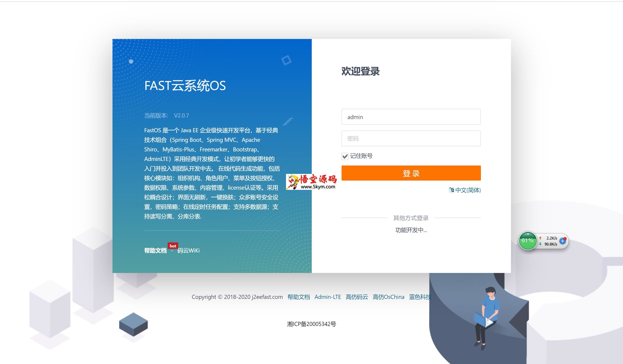Click the 登录 orange button

pyautogui.click(x=411, y=173)
